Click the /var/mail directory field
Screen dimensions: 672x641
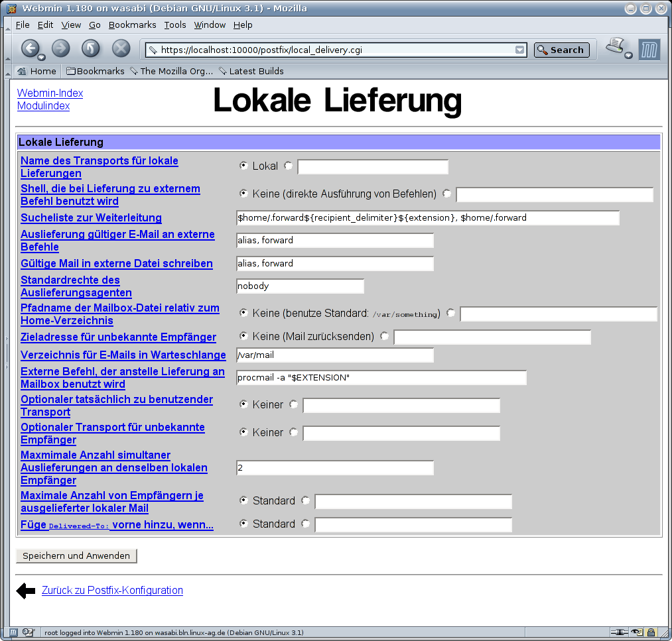point(335,355)
